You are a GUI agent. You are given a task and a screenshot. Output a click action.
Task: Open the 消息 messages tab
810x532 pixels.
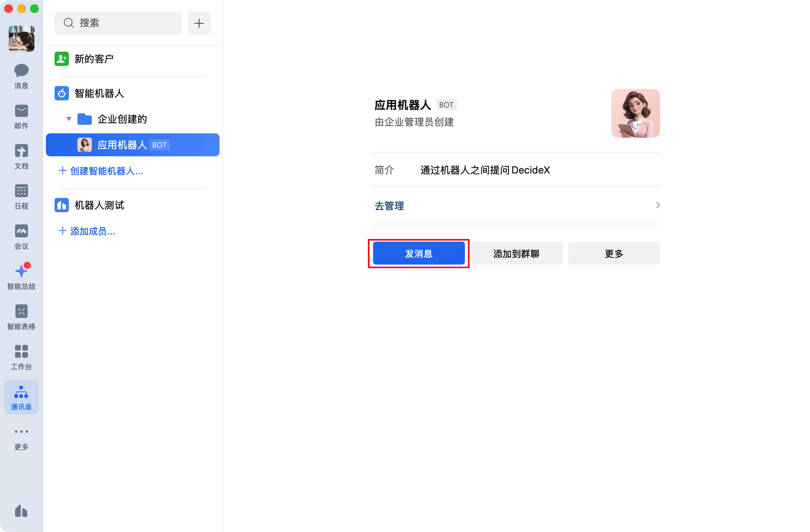click(x=21, y=76)
